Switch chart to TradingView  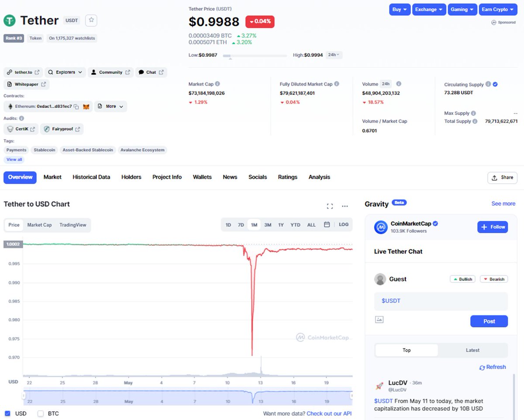coord(73,225)
